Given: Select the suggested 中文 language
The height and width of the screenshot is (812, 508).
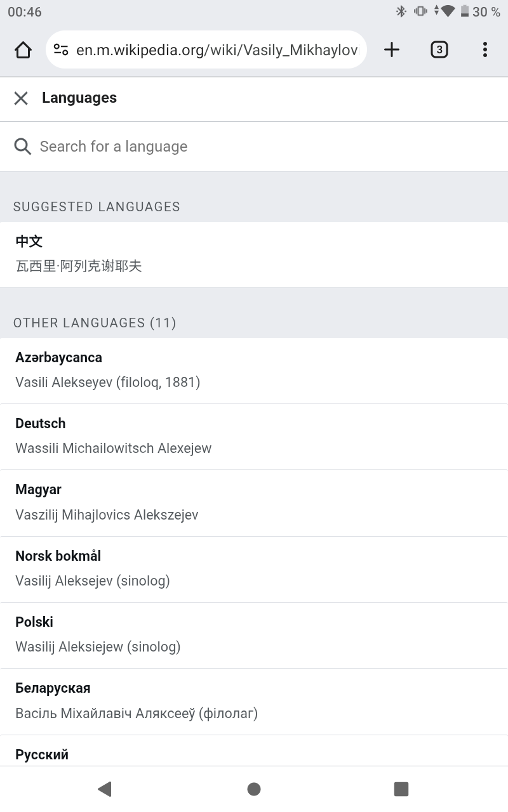Looking at the screenshot, I should [x=254, y=254].
